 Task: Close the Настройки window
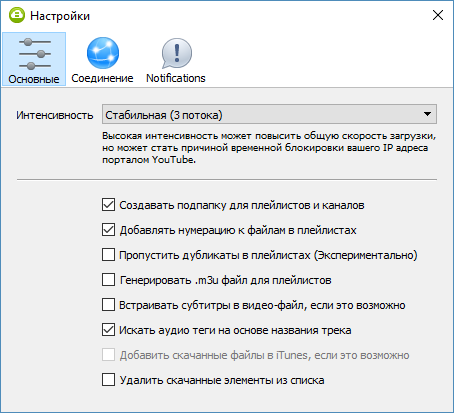click(x=438, y=15)
